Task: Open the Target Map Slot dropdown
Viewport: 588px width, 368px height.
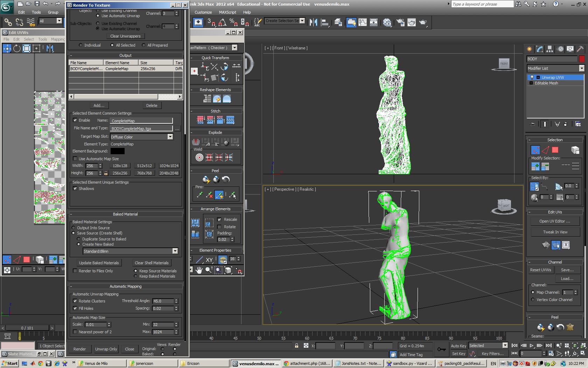Action: click(170, 137)
